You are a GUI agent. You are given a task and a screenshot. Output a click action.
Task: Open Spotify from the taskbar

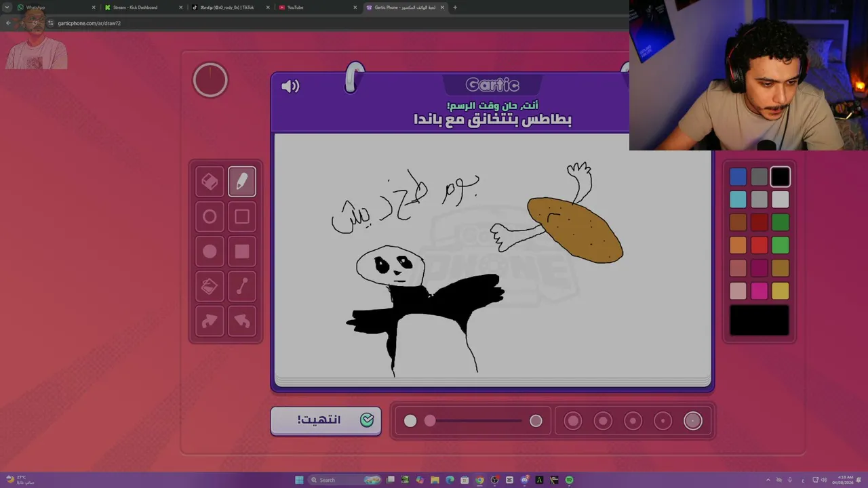click(569, 480)
